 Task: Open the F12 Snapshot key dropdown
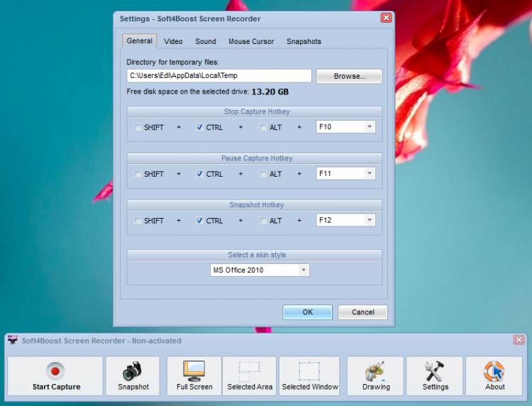click(x=370, y=220)
